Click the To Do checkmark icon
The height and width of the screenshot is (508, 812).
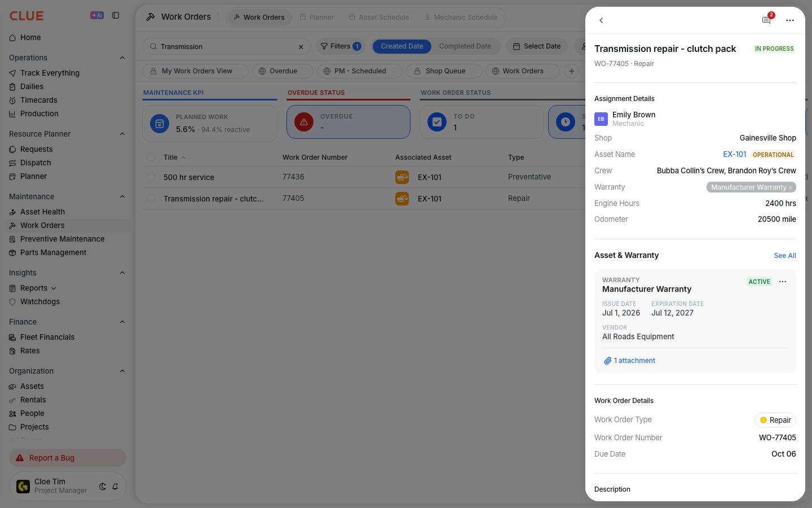[x=437, y=122]
